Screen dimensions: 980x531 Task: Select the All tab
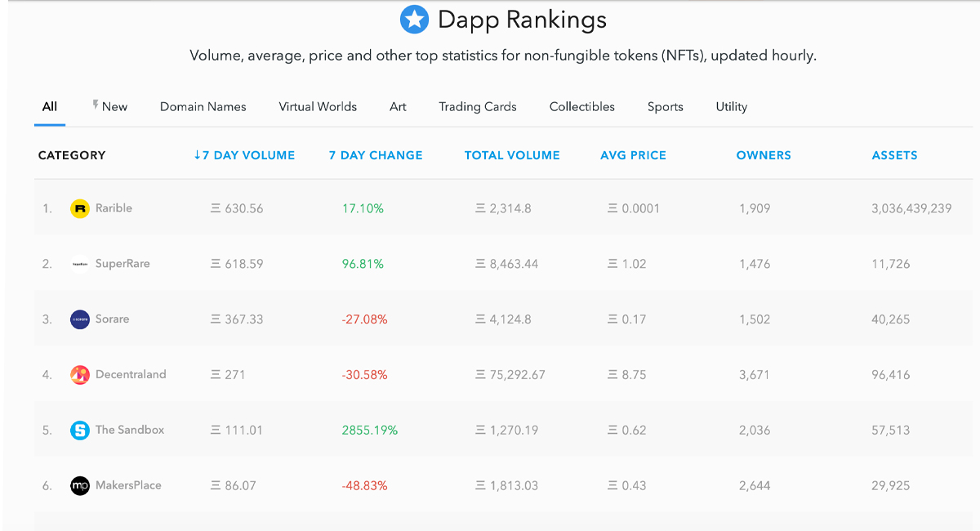click(x=50, y=106)
